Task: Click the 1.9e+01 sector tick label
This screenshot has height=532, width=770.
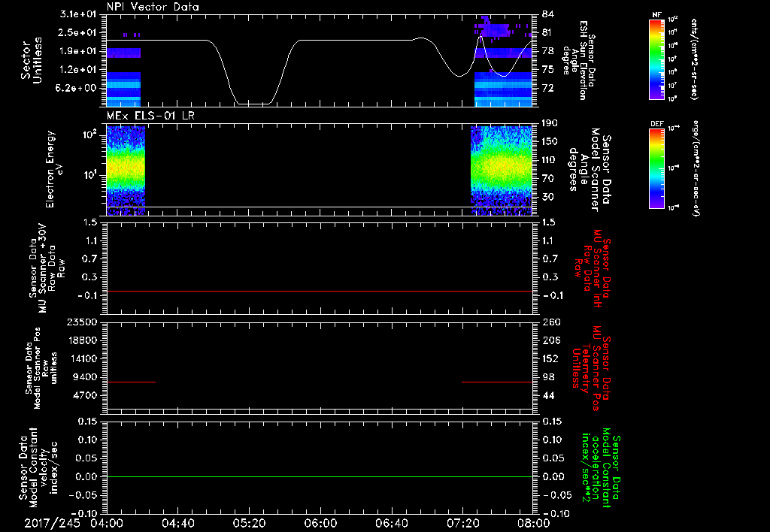Action: [78, 51]
